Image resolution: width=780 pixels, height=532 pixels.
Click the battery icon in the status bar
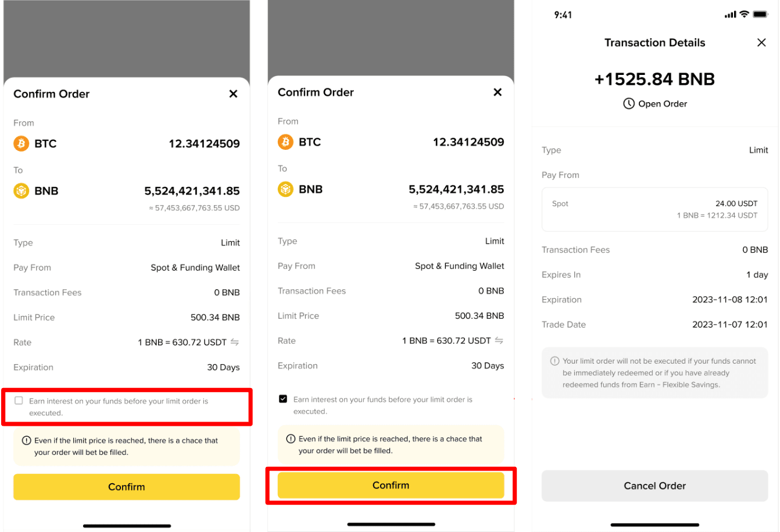click(760, 15)
